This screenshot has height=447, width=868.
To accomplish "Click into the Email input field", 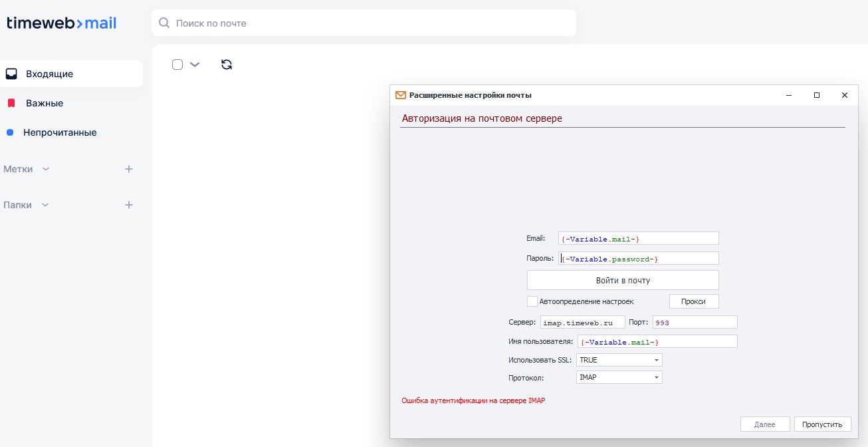I will tap(639, 238).
